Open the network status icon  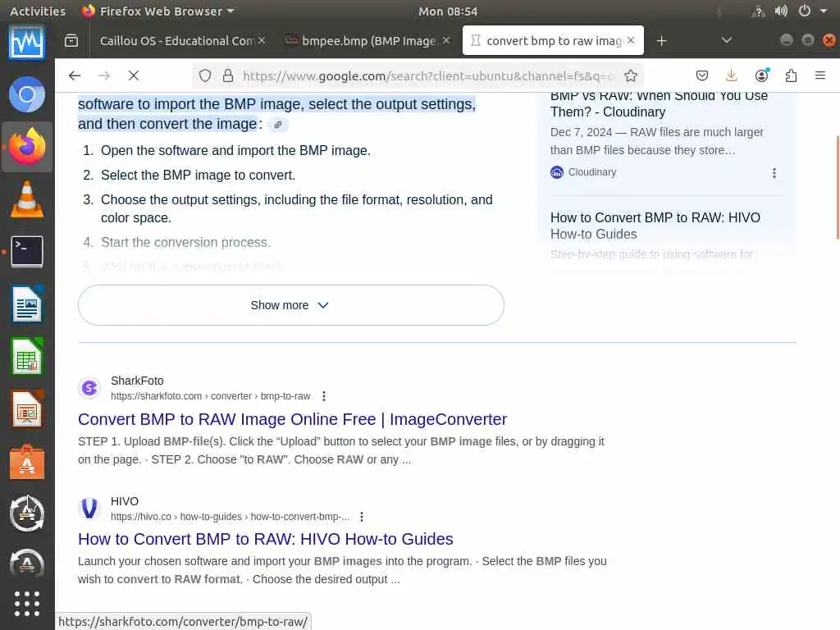(x=758, y=11)
